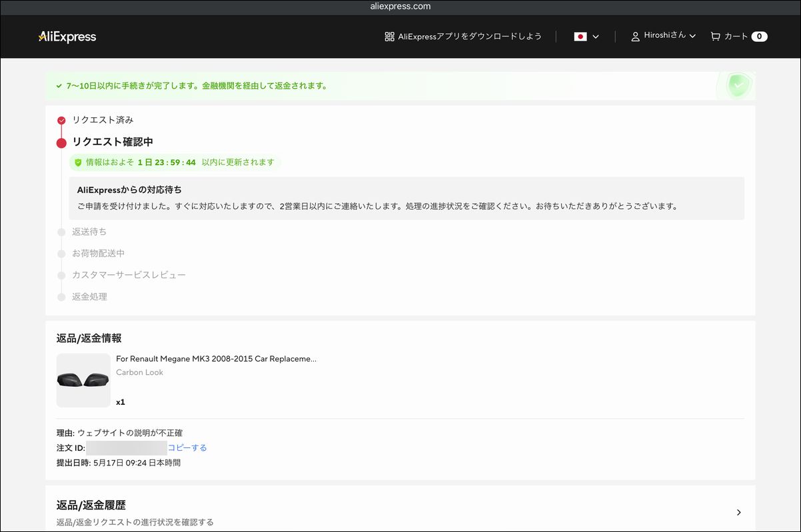Click the Japan flag icon
This screenshot has height=532, width=801.
pyautogui.click(x=580, y=37)
